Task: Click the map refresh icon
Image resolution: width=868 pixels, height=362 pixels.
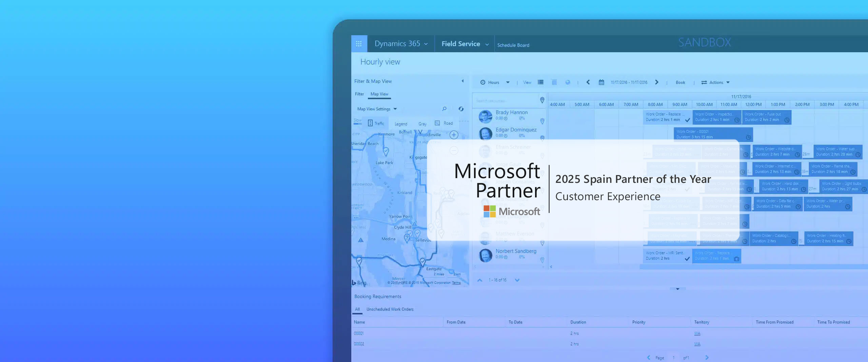Action: point(461,109)
